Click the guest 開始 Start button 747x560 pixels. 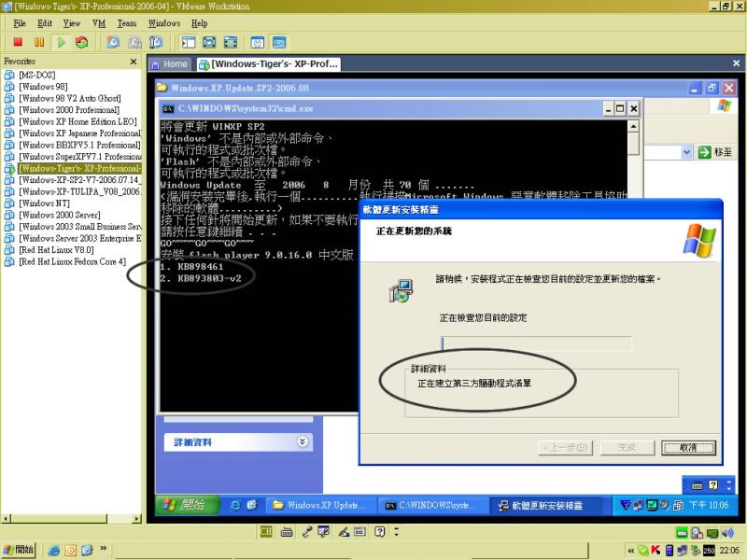[188, 505]
